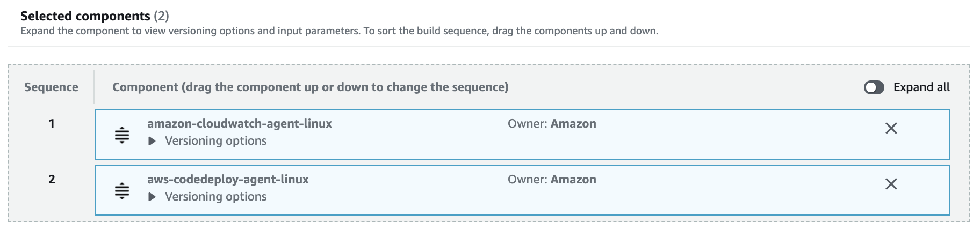Click the build sequence description text
The height and width of the screenshot is (237, 980).
(339, 31)
